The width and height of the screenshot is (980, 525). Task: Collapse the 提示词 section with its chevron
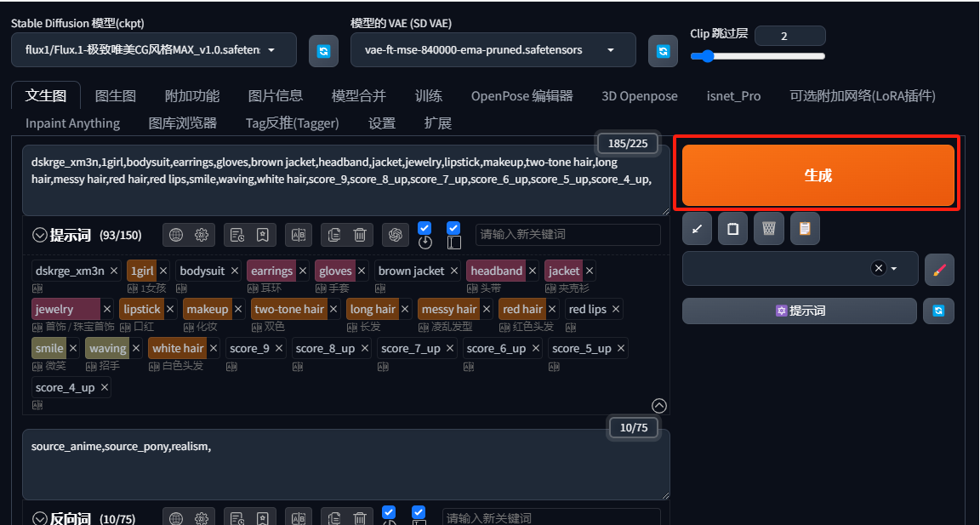click(39, 235)
